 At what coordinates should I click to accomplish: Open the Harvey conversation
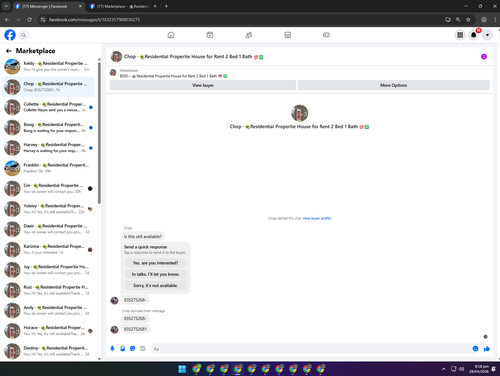49,148
